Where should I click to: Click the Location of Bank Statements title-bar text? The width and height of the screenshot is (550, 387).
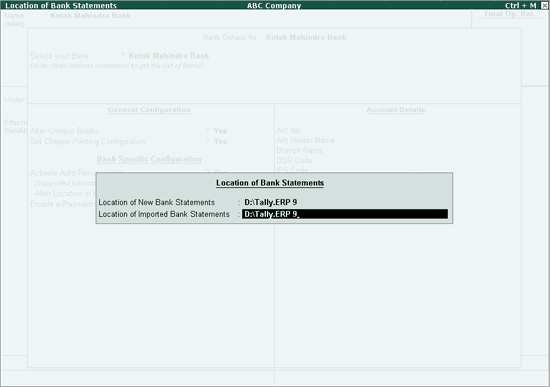pos(61,6)
